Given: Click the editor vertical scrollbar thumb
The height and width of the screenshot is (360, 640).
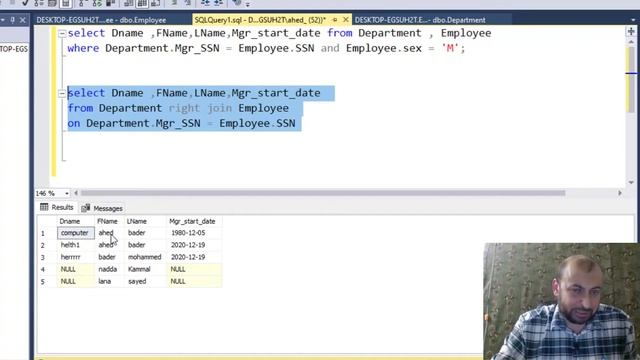Looking at the screenshot, I should tap(631, 80).
